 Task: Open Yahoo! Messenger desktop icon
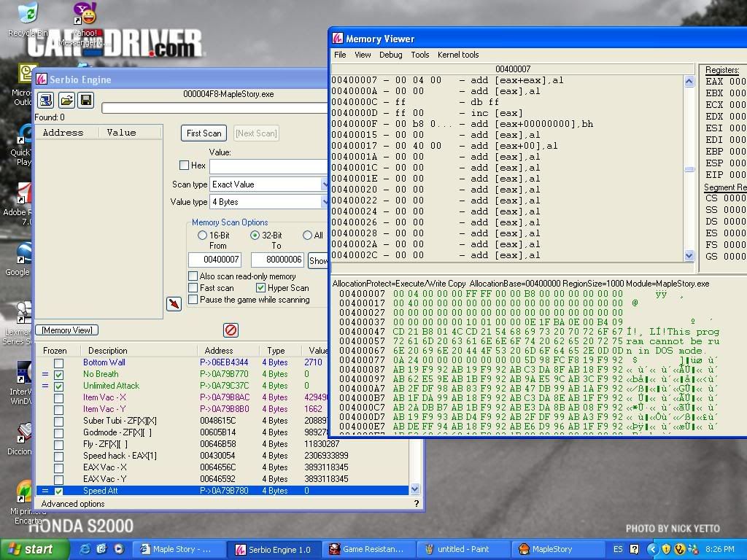[85, 24]
